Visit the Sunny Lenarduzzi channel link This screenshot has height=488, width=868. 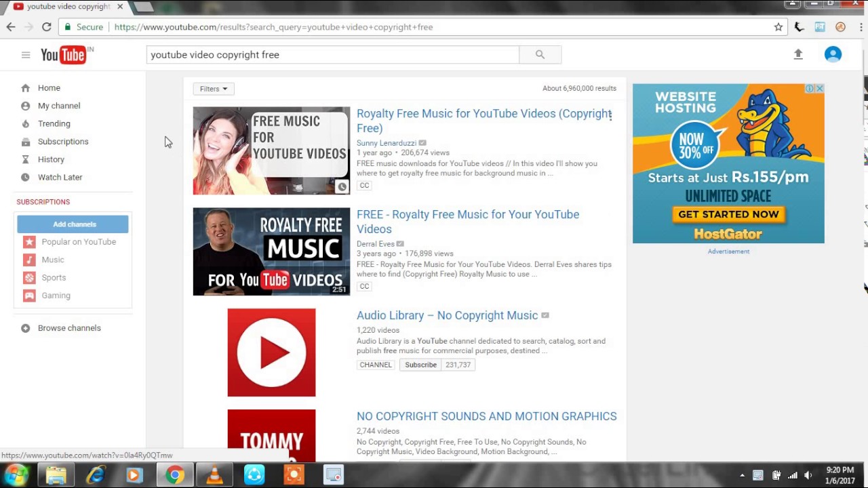[x=387, y=143]
